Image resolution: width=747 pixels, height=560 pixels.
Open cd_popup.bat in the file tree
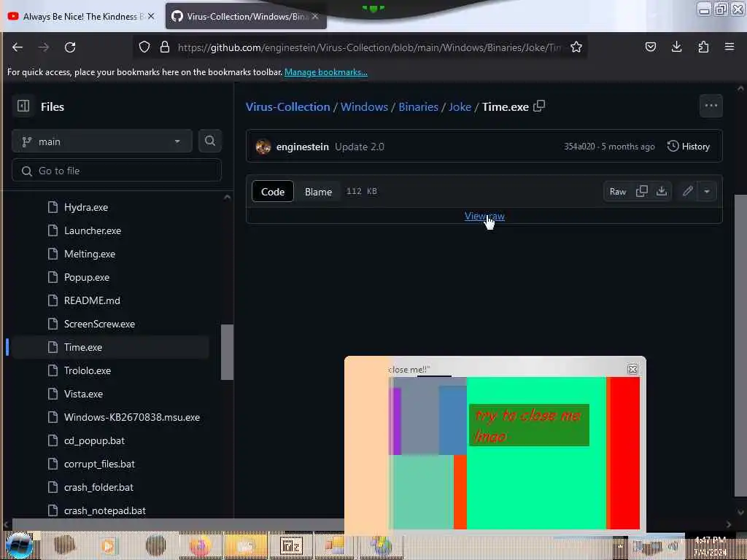point(94,441)
